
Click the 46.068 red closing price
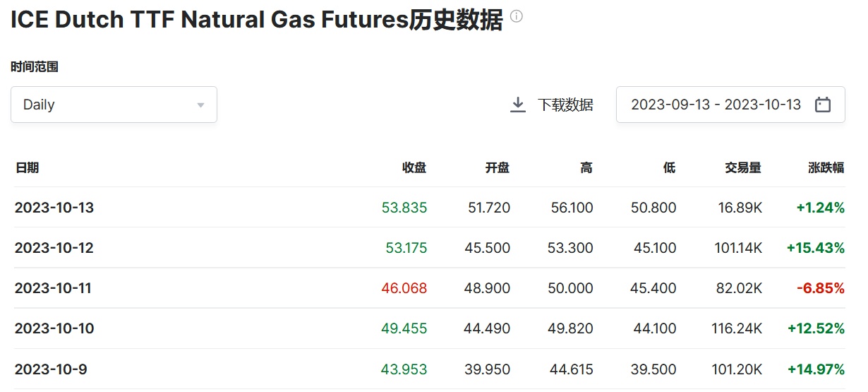click(x=404, y=288)
